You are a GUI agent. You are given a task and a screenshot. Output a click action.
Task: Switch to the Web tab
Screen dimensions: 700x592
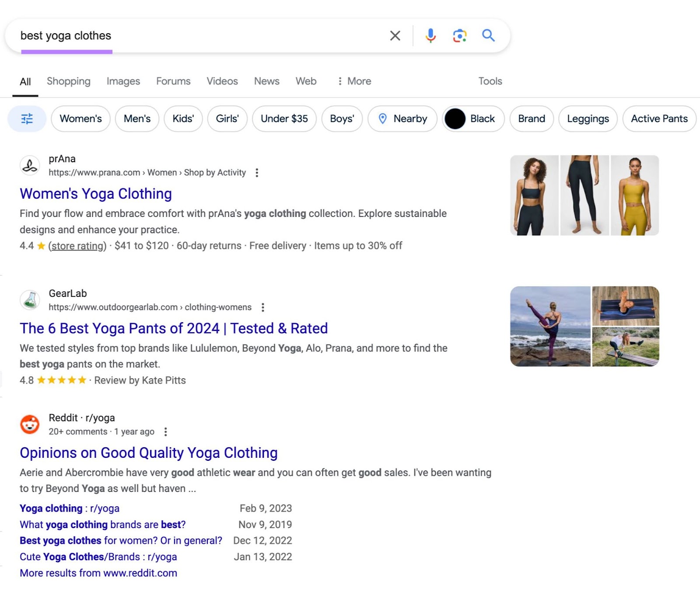(306, 81)
